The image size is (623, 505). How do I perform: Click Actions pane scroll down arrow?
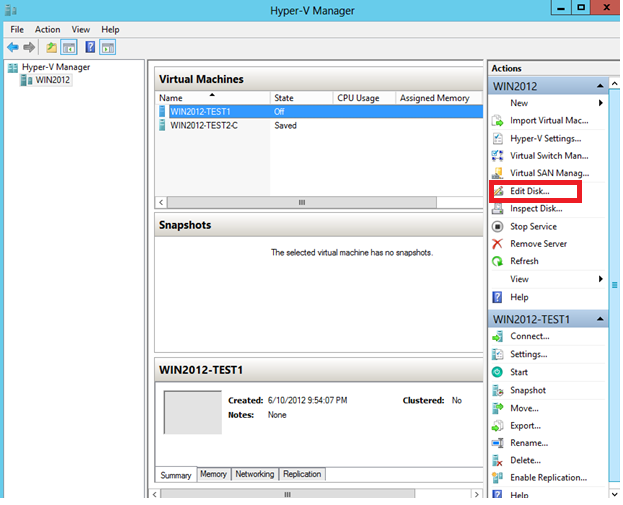pos(614,495)
